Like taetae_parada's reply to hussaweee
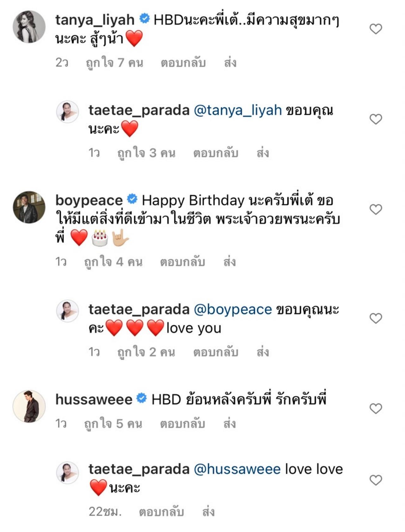Image resolution: width=405 pixels, height=532 pixels. coord(376,480)
